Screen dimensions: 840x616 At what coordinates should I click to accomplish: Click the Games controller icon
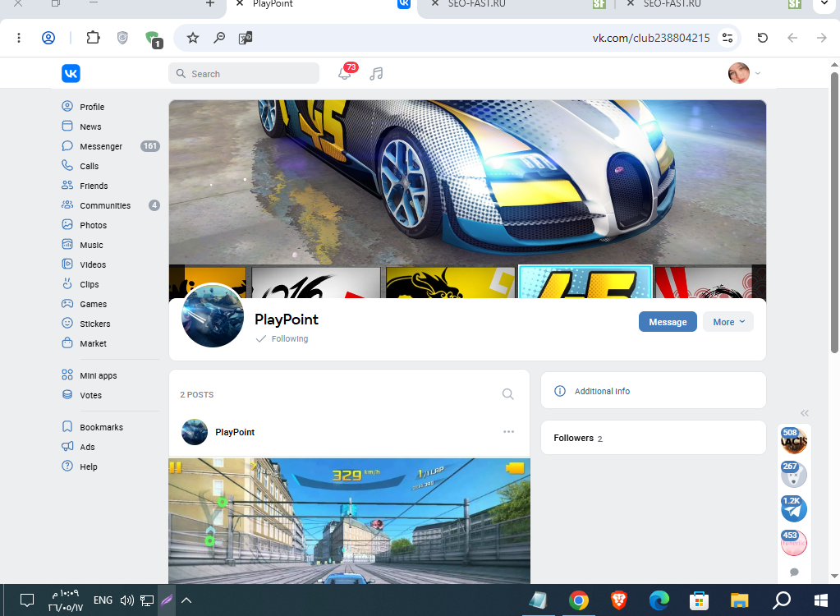[67, 304]
